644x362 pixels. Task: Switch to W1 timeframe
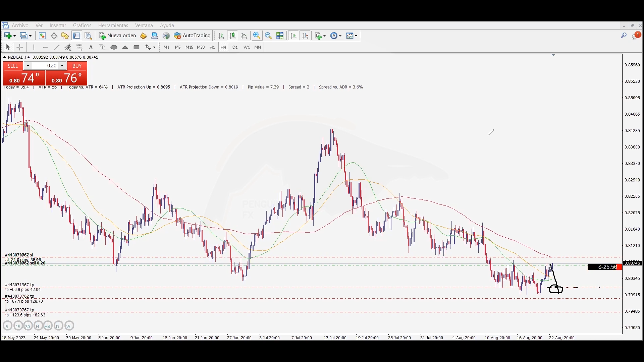[x=247, y=47]
